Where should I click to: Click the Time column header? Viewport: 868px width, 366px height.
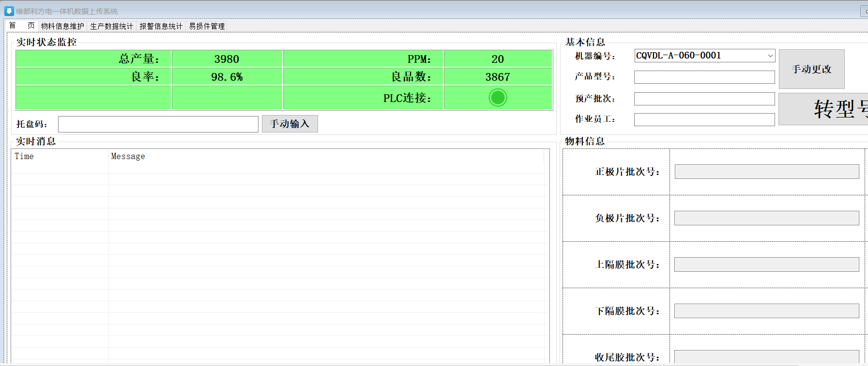click(x=60, y=156)
